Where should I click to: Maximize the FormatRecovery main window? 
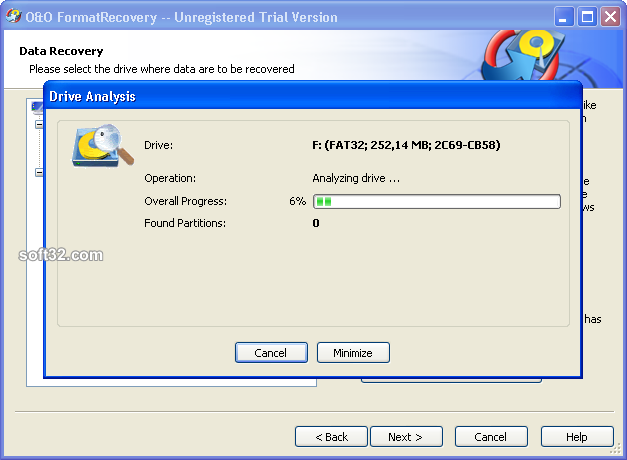tap(587, 17)
